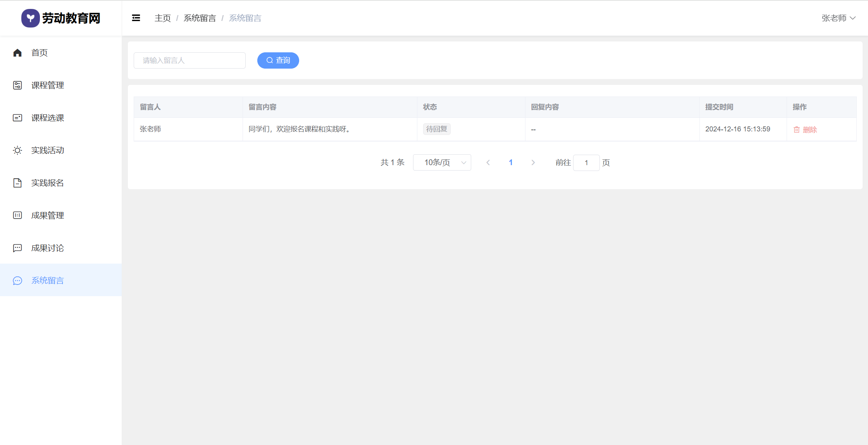868x445 pixels.
Task: Go to previous page with left chevron
Action: pyautogui.click(x=488, y=162)
